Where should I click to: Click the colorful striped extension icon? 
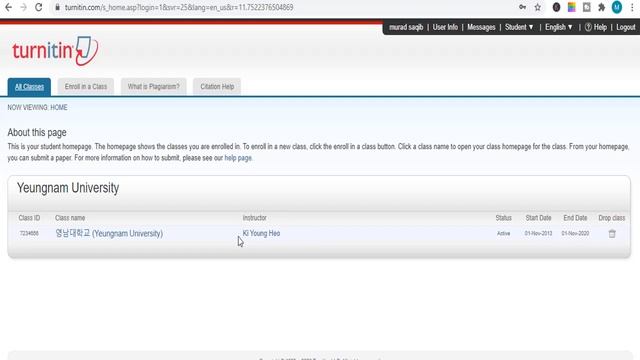pos(571,7)
